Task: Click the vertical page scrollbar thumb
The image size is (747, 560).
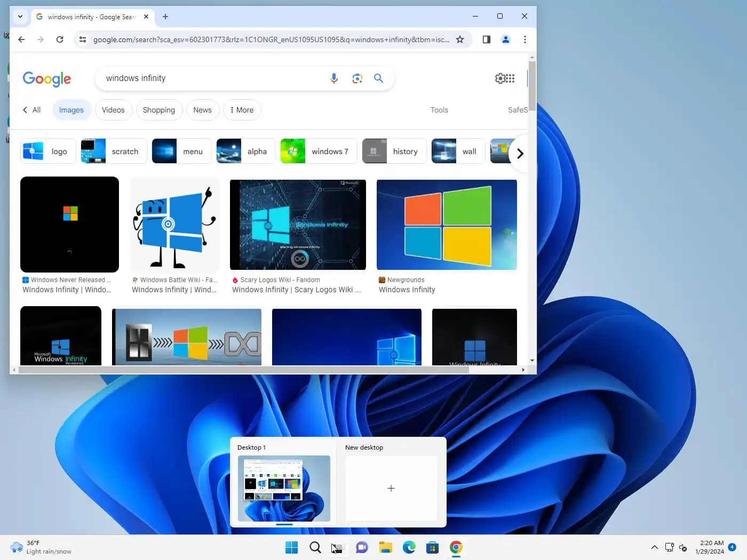Action: tap(533, 85)
